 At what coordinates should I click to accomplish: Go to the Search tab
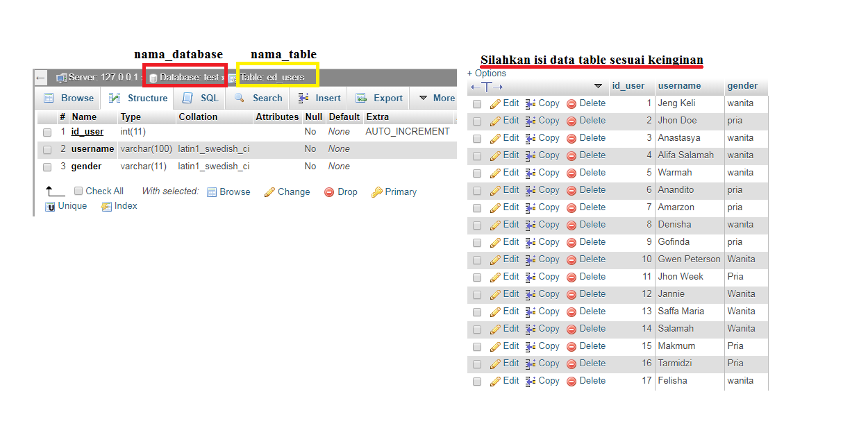[x=258, y=98]
